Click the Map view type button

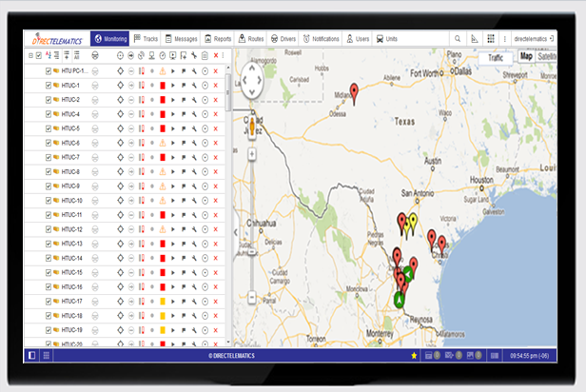[x=525, y=57]
